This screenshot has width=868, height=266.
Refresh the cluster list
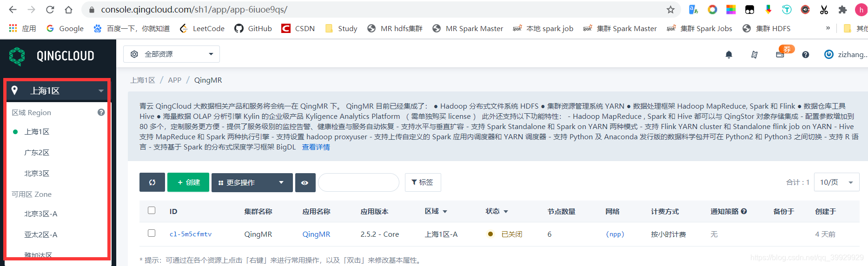[x=152, y=182]
